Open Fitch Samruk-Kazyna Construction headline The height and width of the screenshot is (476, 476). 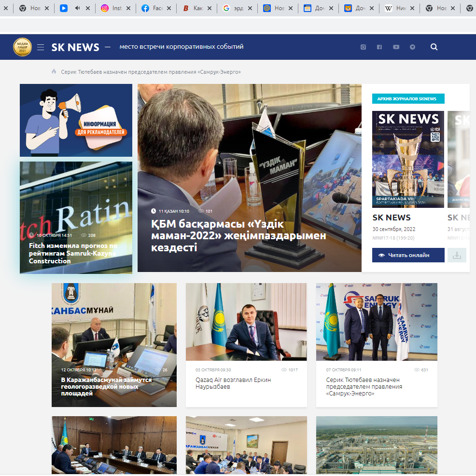(x=73, y=253)
